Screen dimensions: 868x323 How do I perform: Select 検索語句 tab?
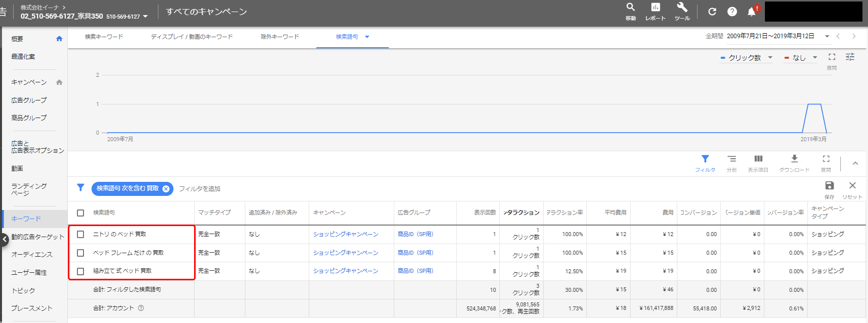point(347,37)
